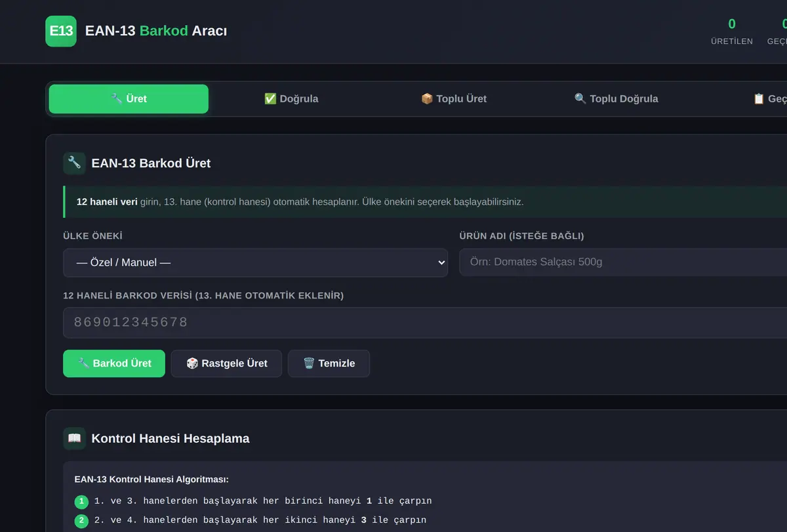The width and height of the screenshot is (787, 532).
Task: Click the Barkod Üret button
Action: [114, 363]
